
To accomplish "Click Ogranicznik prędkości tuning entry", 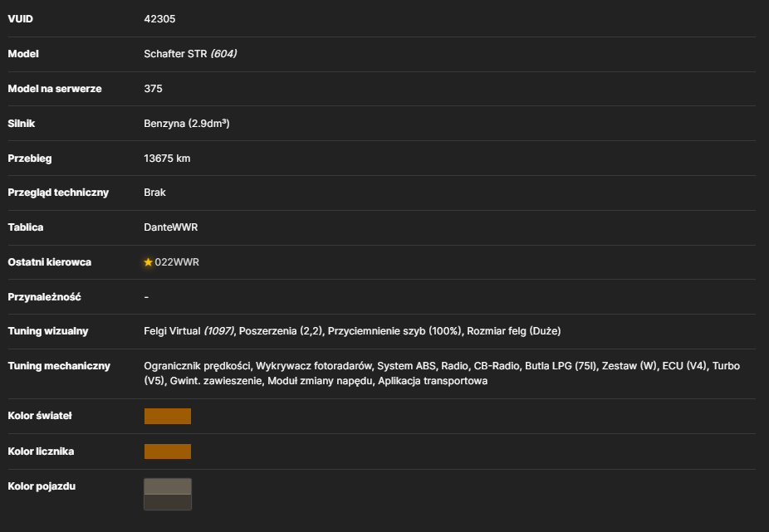I will 197,366.
